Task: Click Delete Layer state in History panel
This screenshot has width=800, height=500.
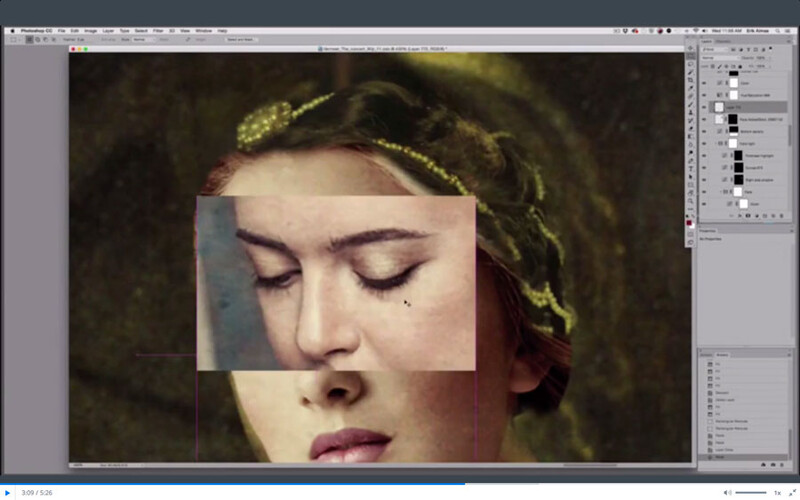Action: 724,400
